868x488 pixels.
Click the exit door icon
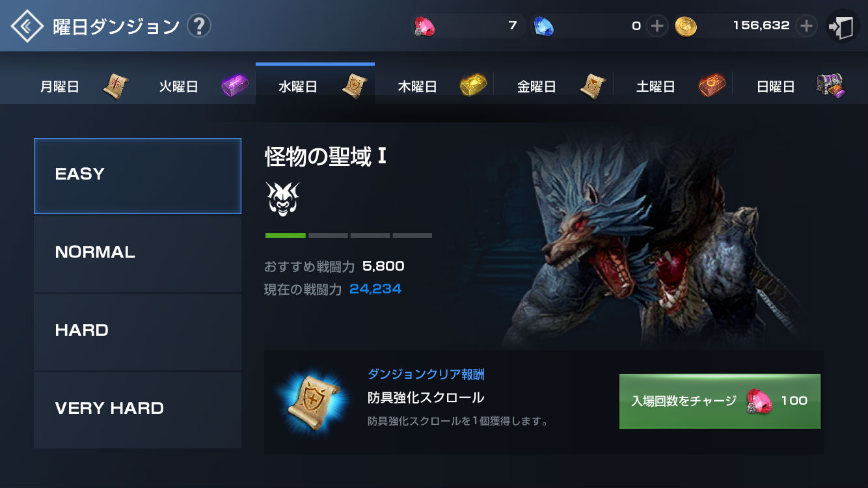coord(842,26)
